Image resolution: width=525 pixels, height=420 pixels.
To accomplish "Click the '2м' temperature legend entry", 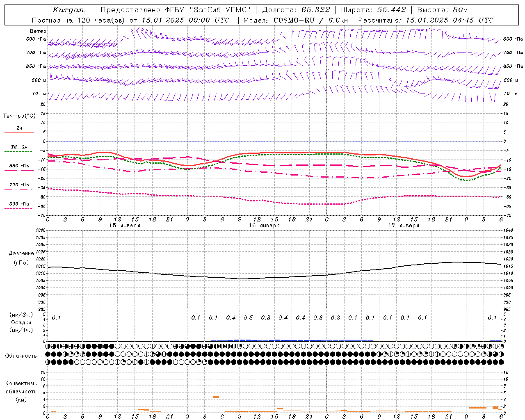I will [x=19, y=128].
